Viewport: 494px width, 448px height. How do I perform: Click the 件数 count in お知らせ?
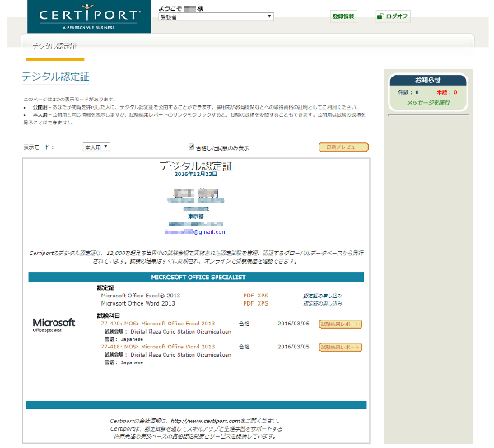(408, 92)
